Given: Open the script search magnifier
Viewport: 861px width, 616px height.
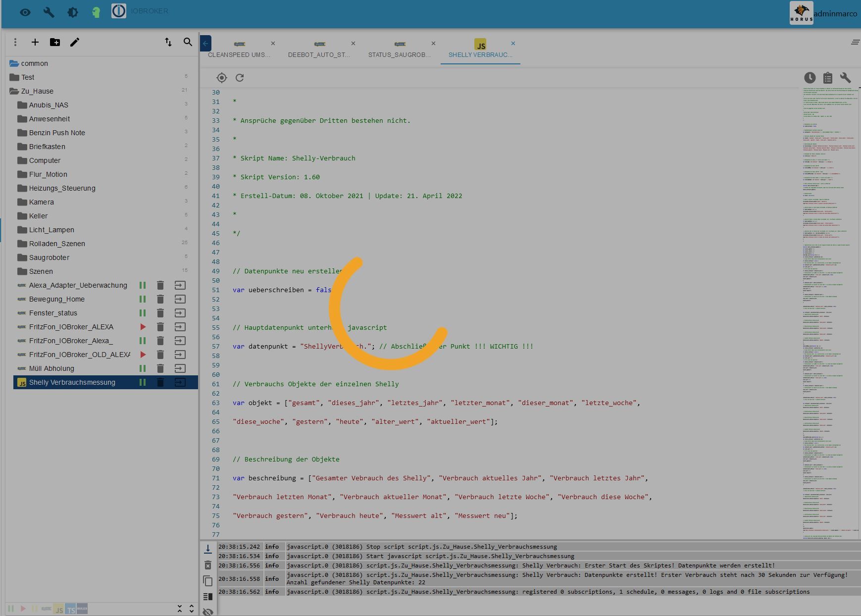Looking at the screenshot, I should tap(188, 43).
